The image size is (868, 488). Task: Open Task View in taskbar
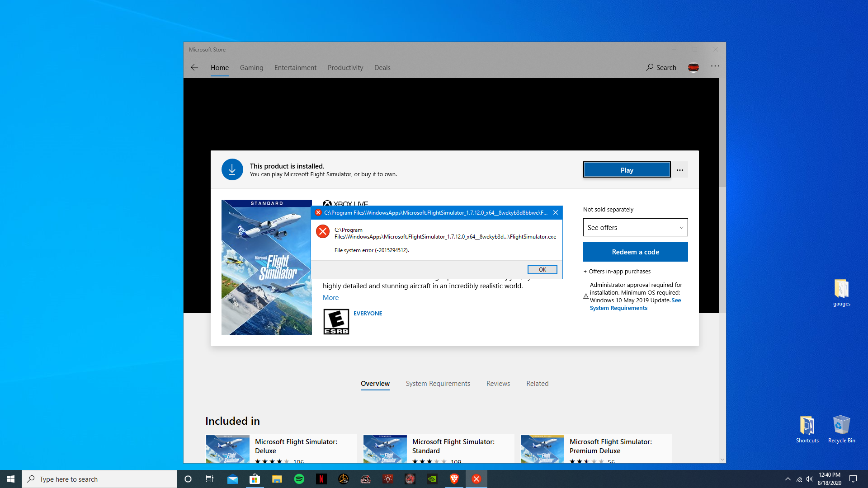pyautogui.click(x=210, y=479)
